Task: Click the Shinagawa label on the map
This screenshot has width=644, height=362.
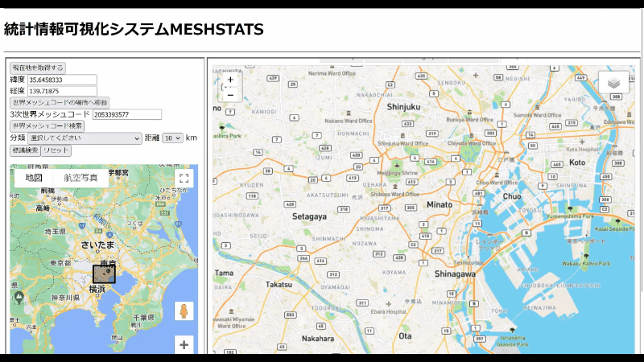Action: pos(455,274)
